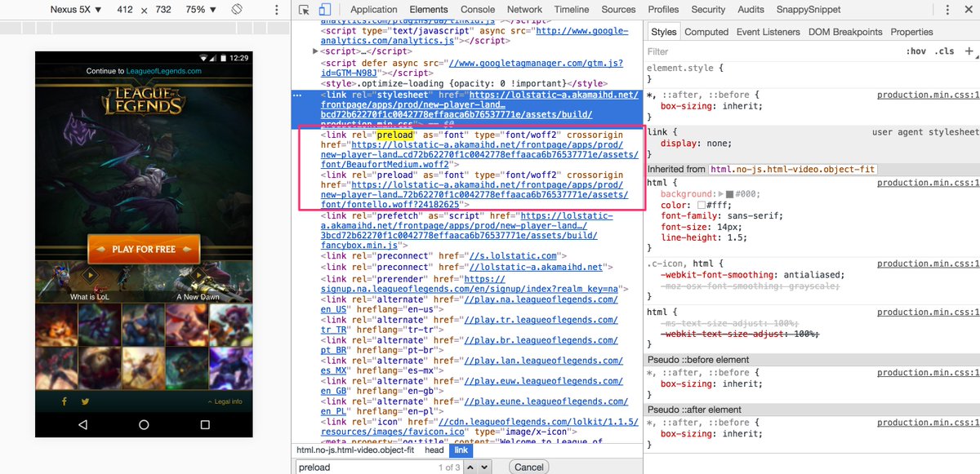This screenshot has height=474, width=980.
Task: Select the head breadcrumb
Action: point(434,450)
